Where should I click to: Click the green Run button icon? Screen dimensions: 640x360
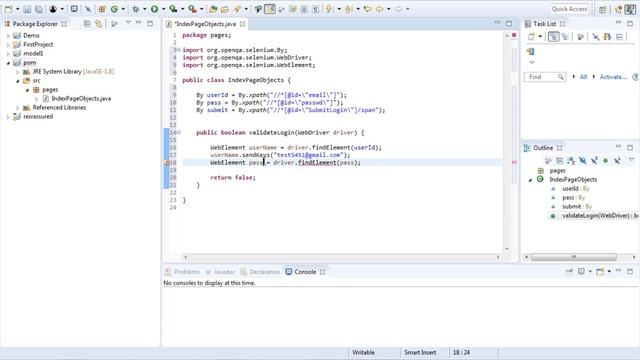click(x=155, y=9)
